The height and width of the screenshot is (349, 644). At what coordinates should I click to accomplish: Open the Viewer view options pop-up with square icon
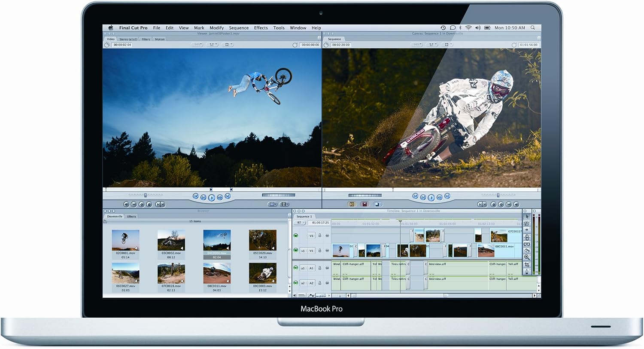pos(227,45)
